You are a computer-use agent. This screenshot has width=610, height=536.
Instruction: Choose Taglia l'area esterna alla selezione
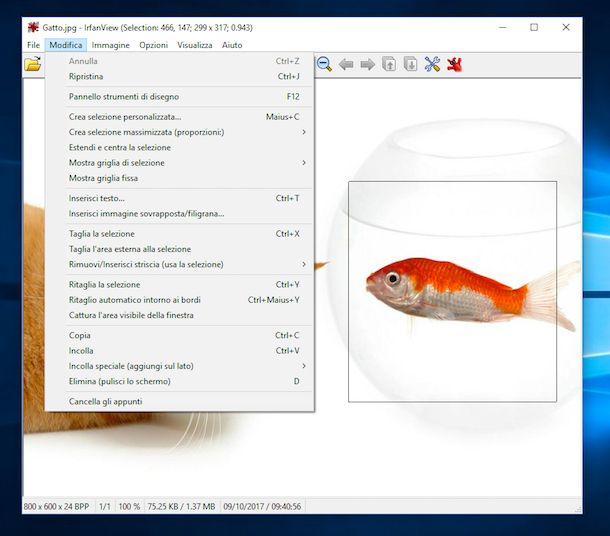(180, 249)
